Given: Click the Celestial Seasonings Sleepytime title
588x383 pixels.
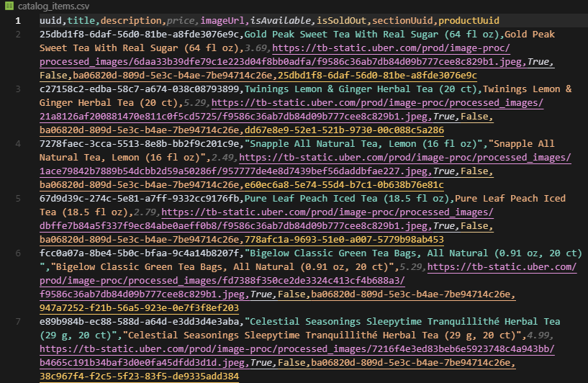Looking at the screenshot, I should (x=300, y=328).
